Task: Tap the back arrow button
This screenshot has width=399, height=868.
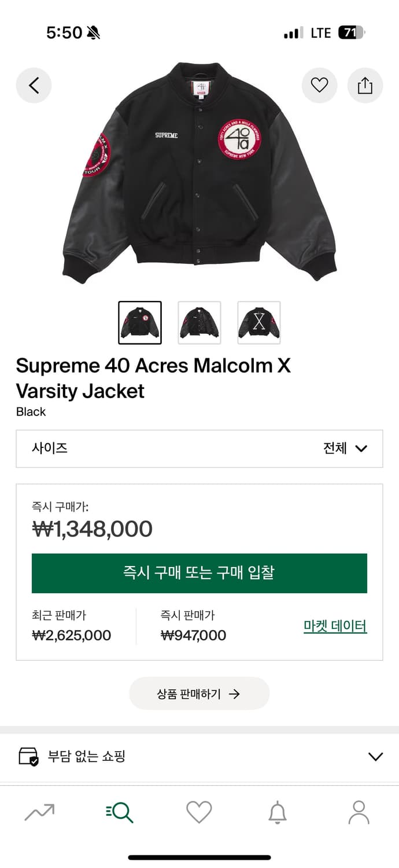Action: pos(34,86)
